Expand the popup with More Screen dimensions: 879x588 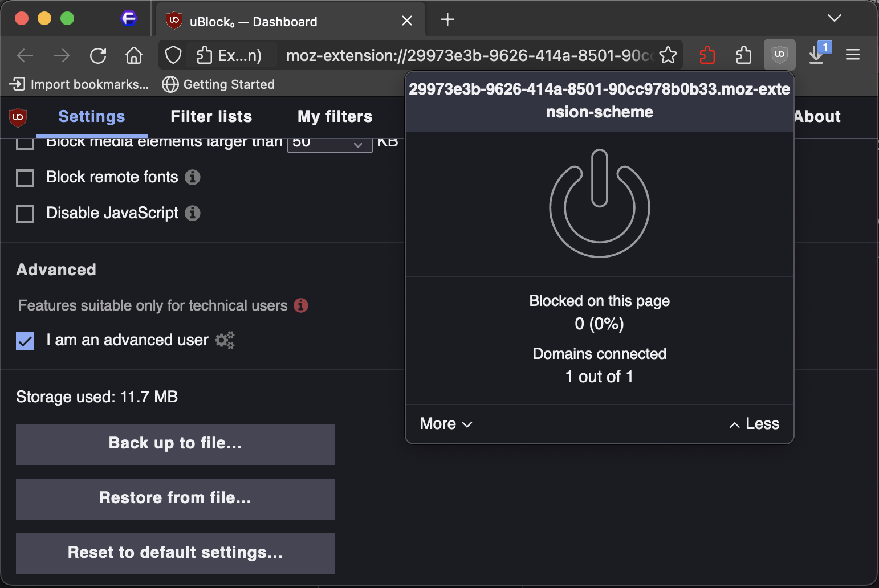[x=446, y=424]
